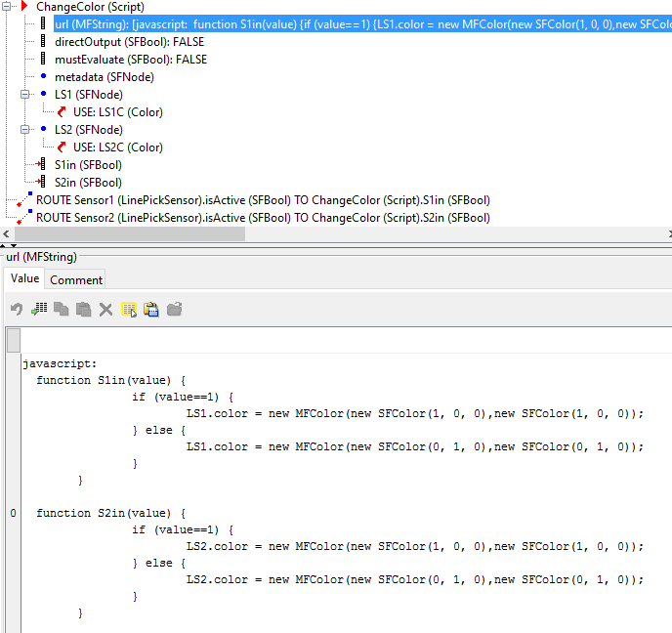Click 'if (value==1) {' in S1in function
Screen dimensions: 672x633
183,397
